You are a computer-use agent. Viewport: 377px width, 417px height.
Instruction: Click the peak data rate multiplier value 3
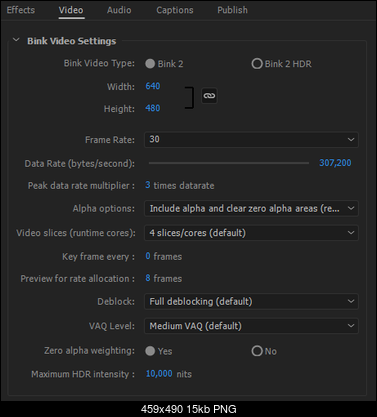pos(148,185)
